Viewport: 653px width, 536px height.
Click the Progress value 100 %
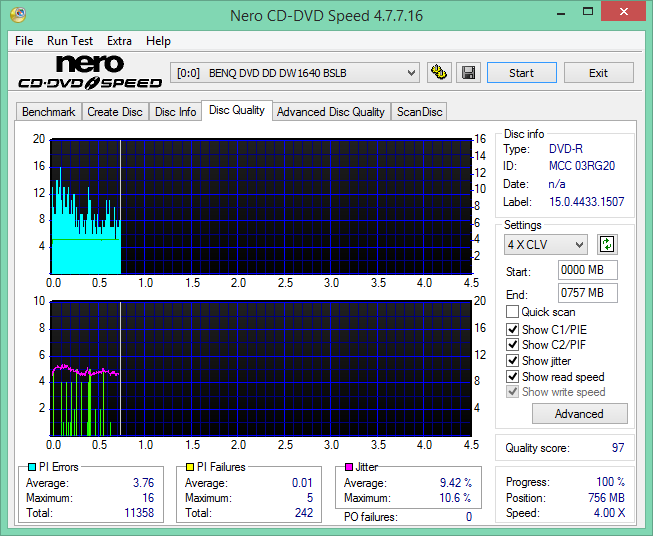(x=611, y=482)
